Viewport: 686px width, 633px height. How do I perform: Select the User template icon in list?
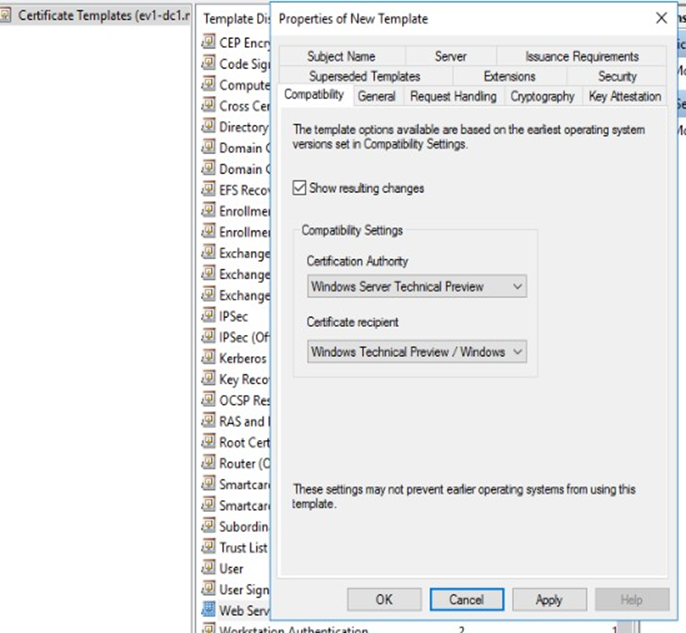click(208, 568)
